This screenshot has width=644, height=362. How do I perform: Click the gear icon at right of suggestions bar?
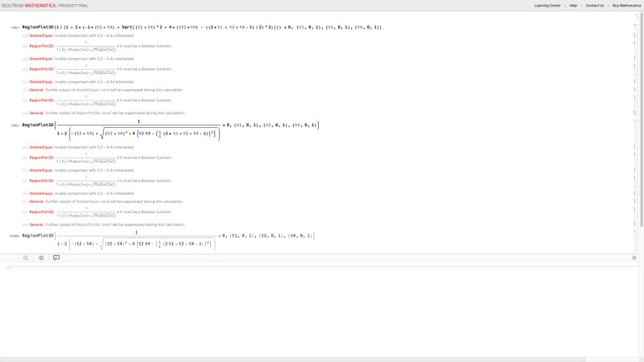click(x=634, y=257)
